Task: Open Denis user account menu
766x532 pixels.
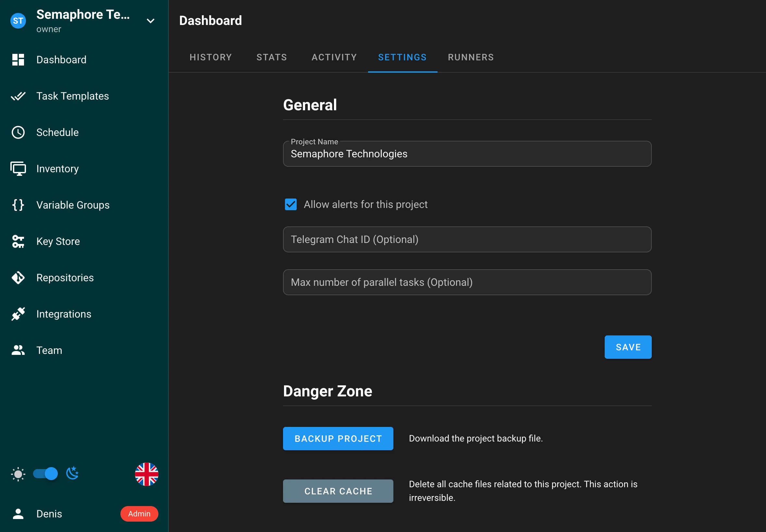Action: pyautogui.click(x=49, y=514)
